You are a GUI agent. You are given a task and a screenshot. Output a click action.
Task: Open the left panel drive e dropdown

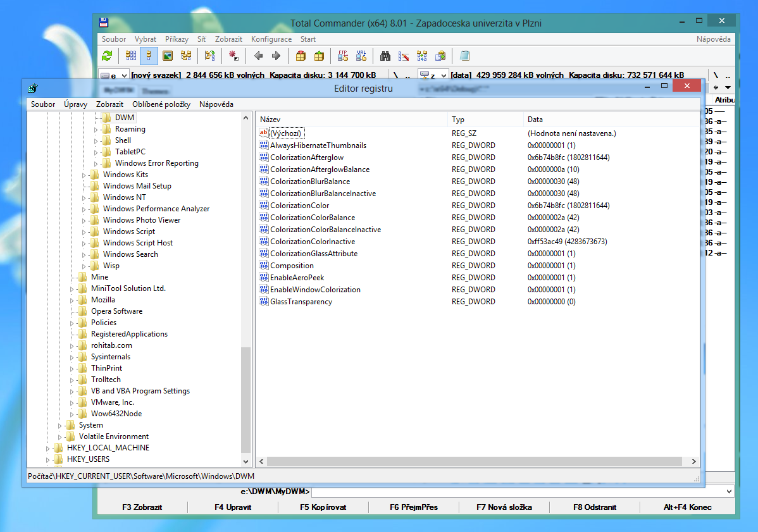tap(124, 75)
